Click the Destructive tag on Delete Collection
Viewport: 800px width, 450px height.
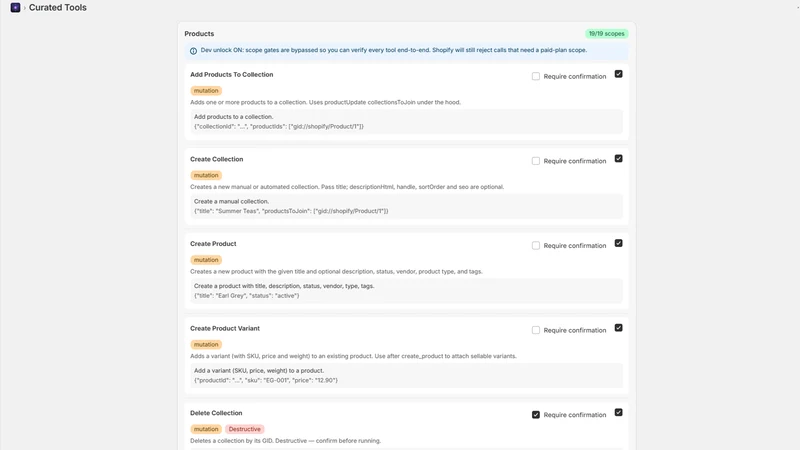pos(244,429)
